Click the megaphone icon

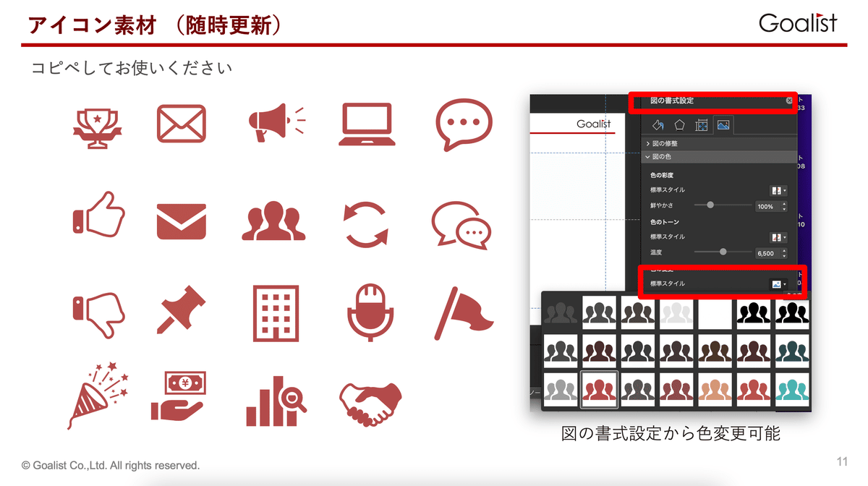[x=276, y=124]
